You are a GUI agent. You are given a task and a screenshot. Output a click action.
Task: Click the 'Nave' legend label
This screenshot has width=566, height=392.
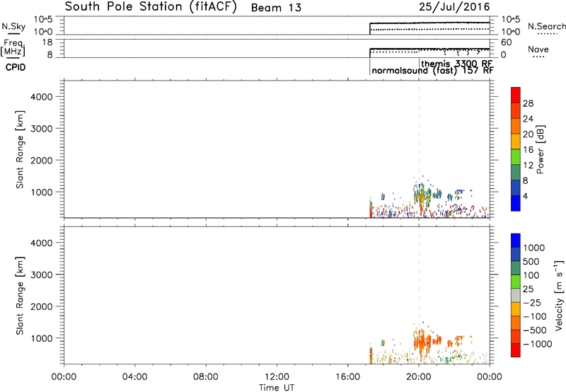538,49
